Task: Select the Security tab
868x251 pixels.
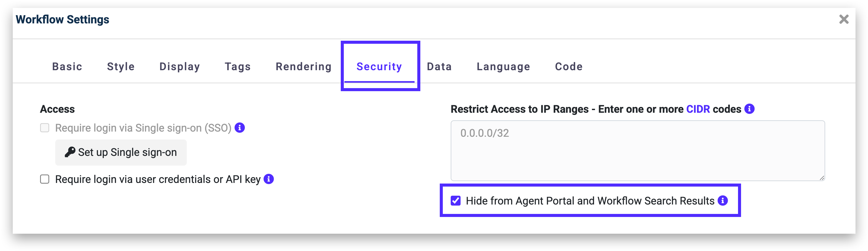Action: tap(379, 67)
